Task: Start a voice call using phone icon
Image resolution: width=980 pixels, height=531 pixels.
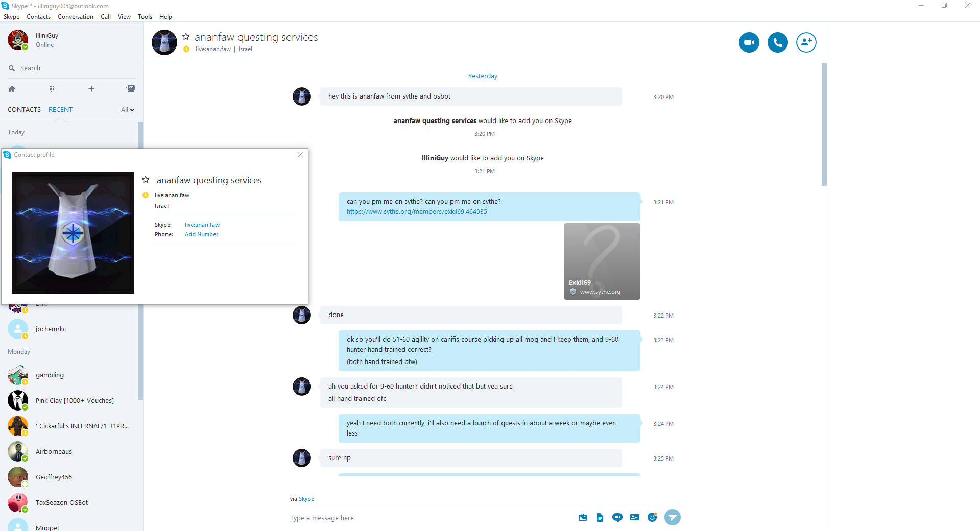Action: click(777, 42)
